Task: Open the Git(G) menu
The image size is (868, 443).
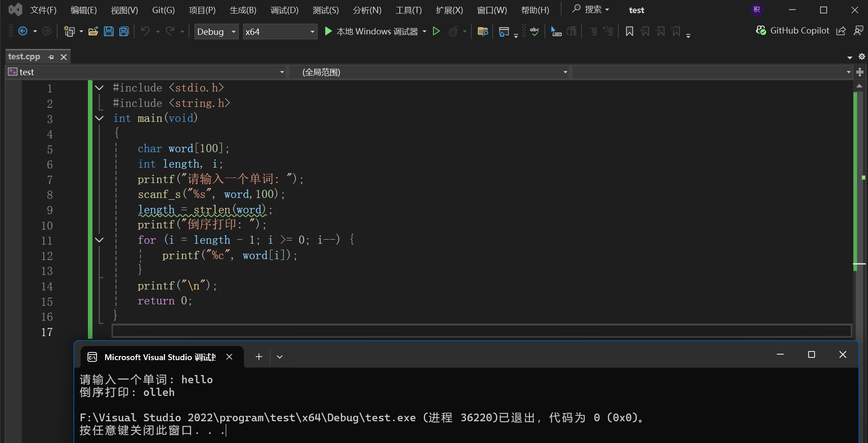Action: click(x=164, y=10)
